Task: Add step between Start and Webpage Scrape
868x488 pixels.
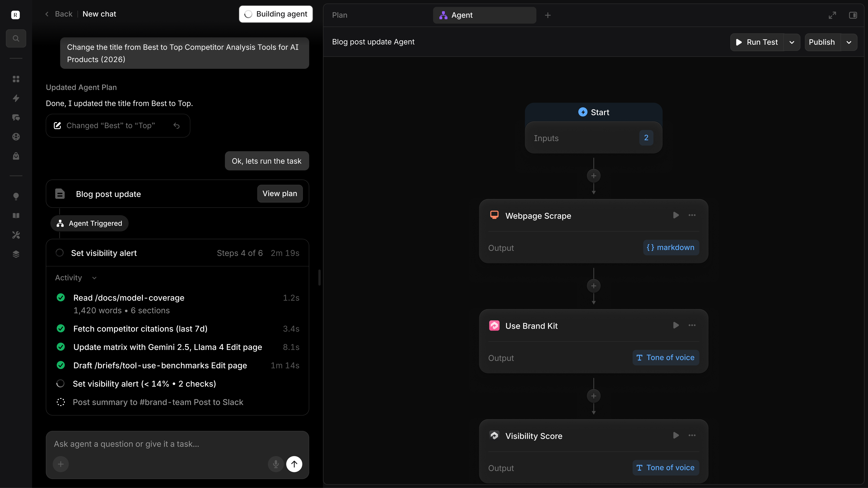Action: point(594,176)
